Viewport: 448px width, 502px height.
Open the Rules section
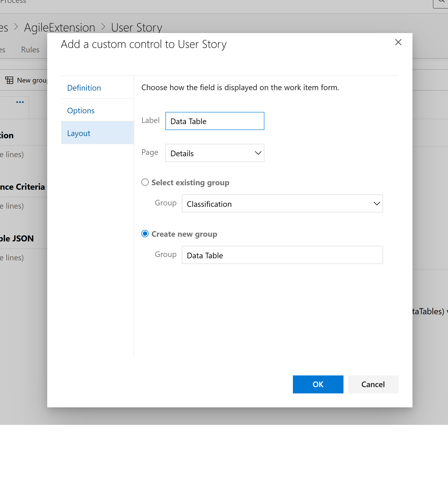pos(30,49)
